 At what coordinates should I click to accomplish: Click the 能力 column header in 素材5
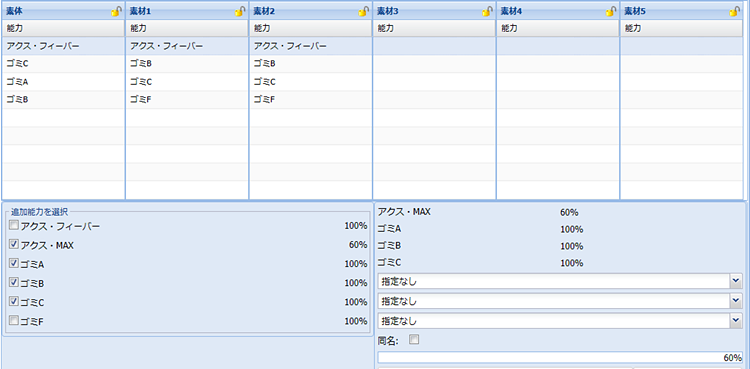682,28
